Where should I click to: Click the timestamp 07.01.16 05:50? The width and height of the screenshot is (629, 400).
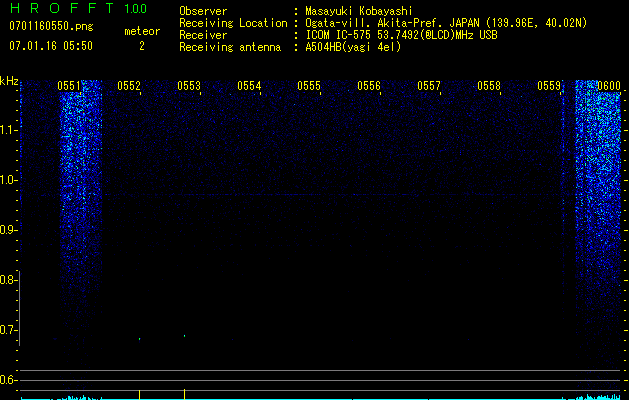coord(51,46)
